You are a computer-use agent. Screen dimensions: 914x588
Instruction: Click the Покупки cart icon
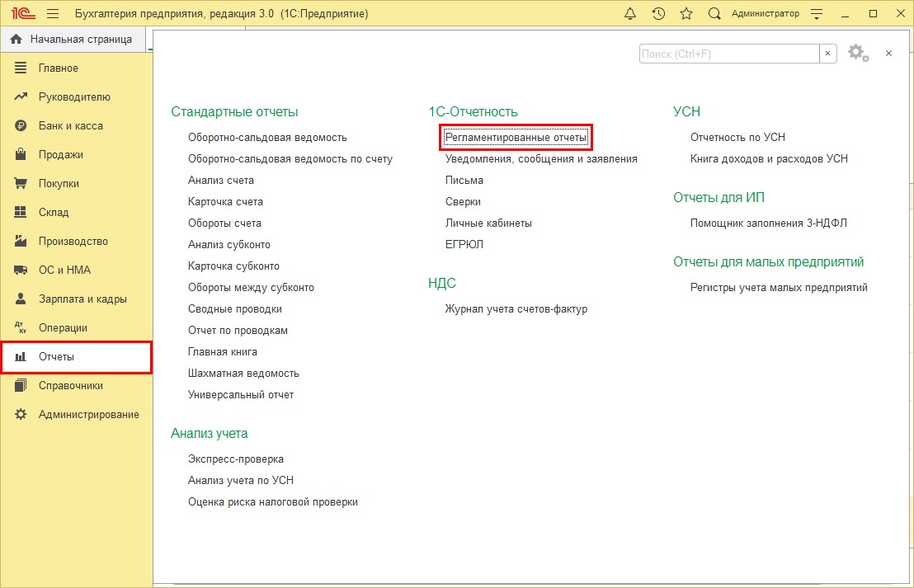tap(21, 183)
